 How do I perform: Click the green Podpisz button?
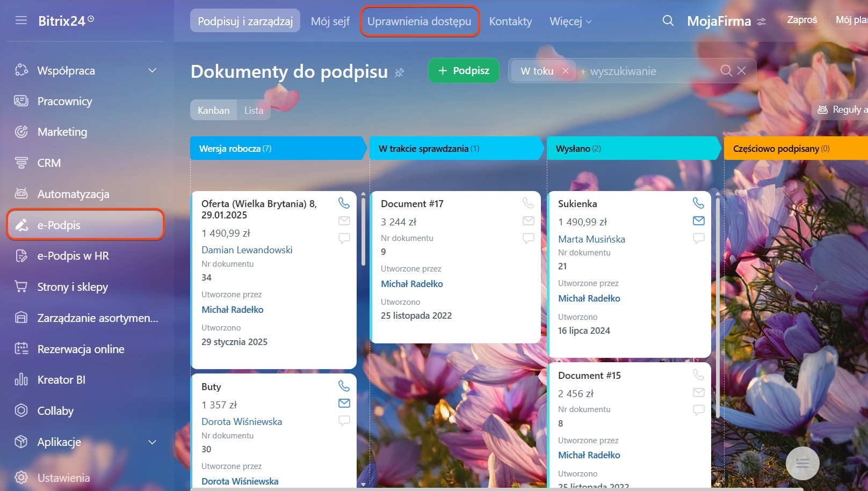tap(464, 71)
